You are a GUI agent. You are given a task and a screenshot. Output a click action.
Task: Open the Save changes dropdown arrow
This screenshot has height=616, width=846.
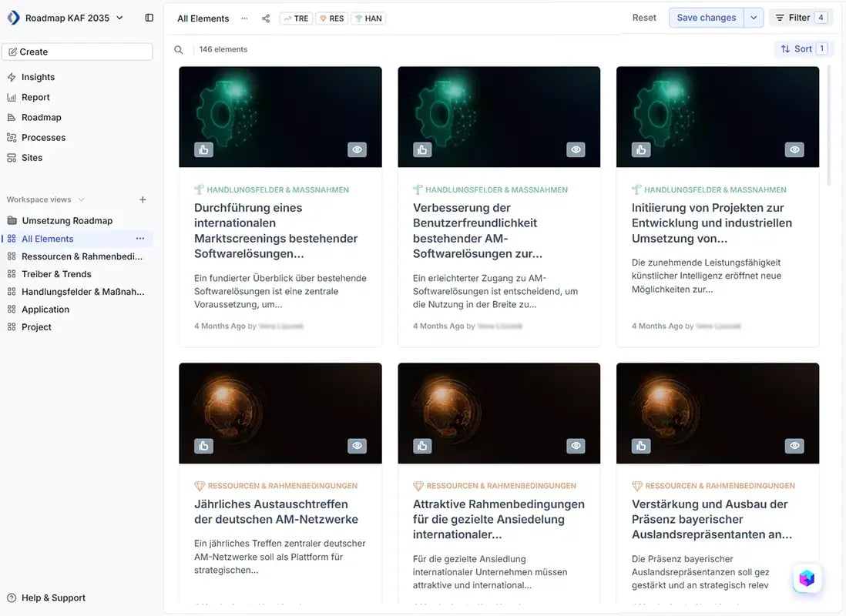[753, 17]
